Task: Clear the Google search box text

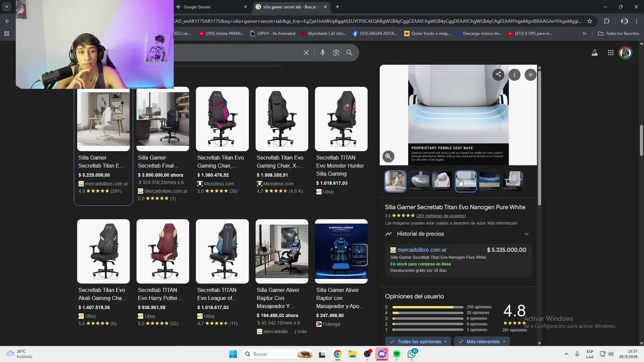Action: click(306, 52)
